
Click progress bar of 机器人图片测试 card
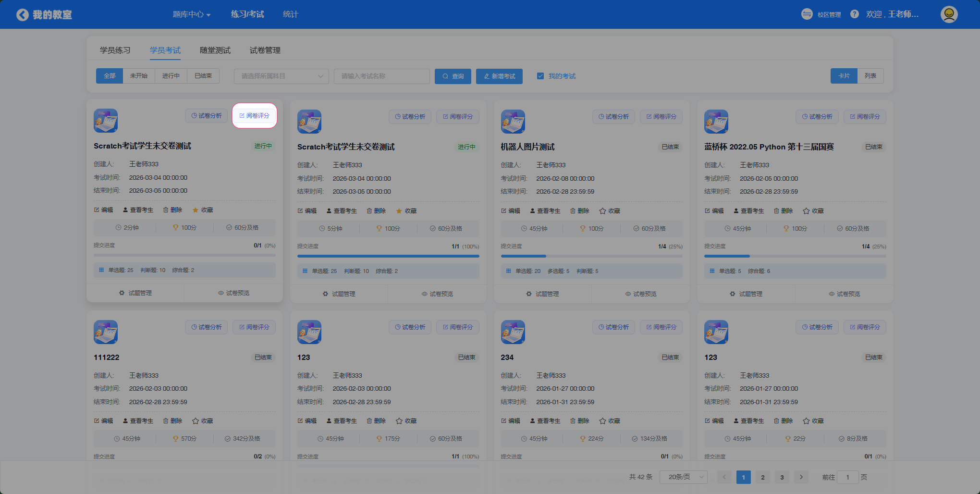click(x=591, y=256)
